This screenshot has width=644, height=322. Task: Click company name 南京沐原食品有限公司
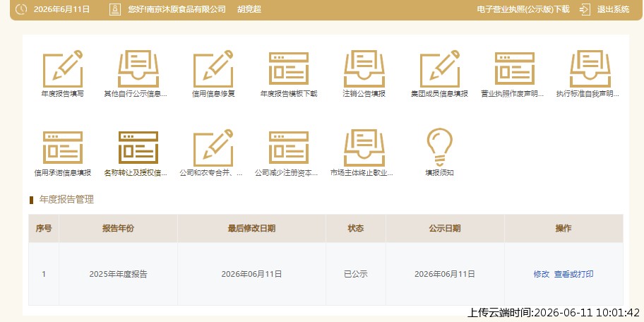(x=185, y=9)
